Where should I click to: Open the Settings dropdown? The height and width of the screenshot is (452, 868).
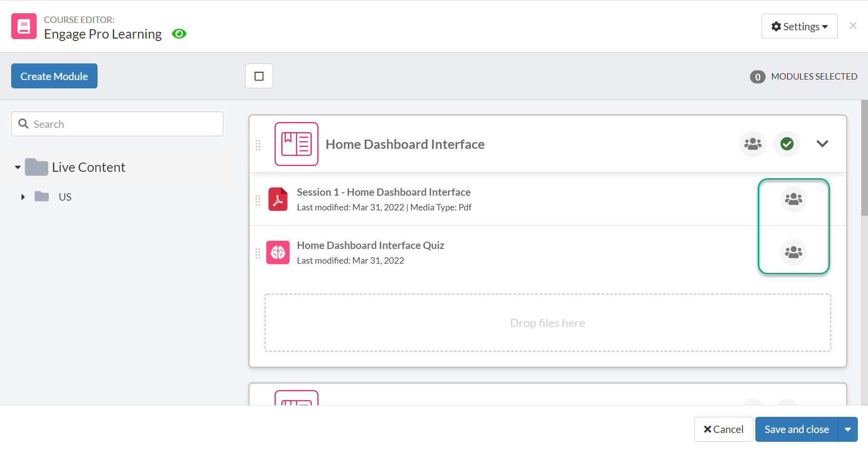coord(799,26)
